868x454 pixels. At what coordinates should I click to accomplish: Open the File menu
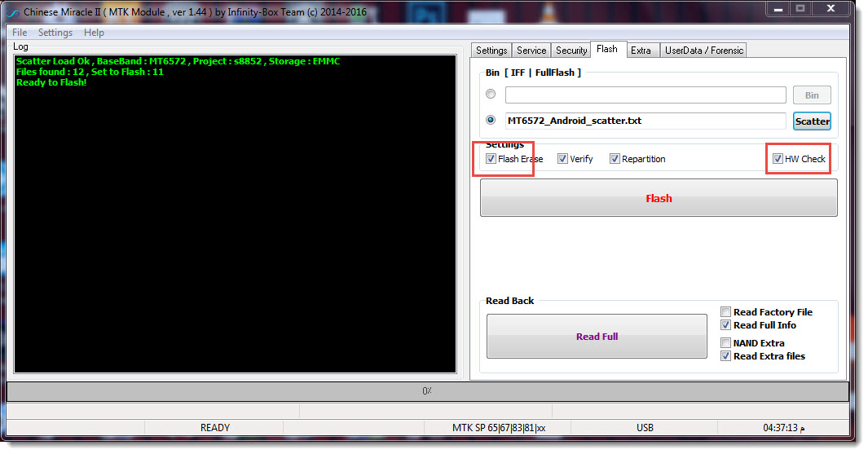pyautogui.click(x=20, y=33)
